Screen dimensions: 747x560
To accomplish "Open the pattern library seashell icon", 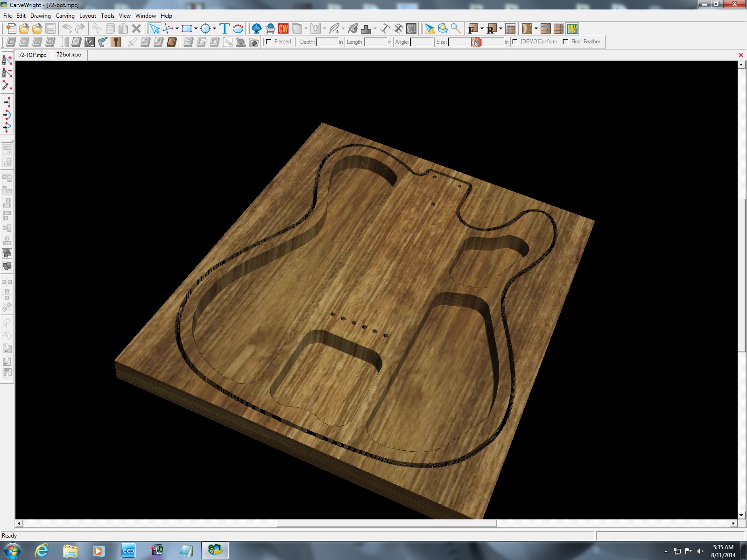I will 256,29.
